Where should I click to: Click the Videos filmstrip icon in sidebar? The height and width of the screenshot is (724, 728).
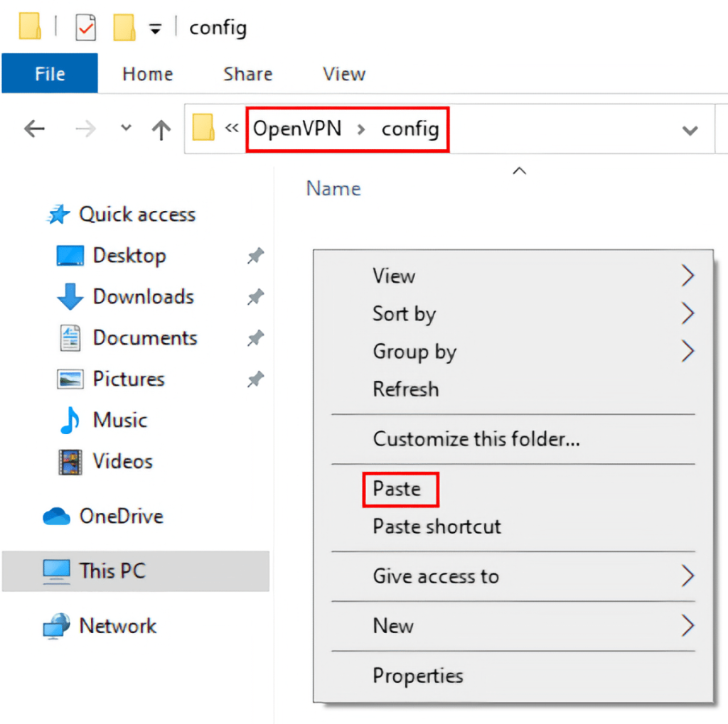pyautogui.click(x=70, y=462)
